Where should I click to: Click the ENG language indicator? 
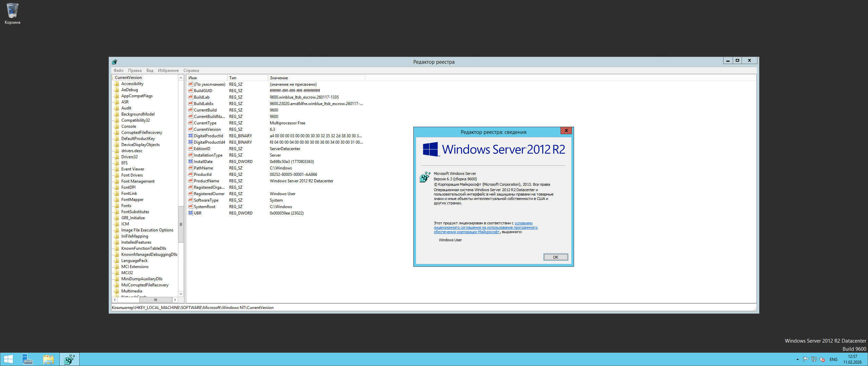pyautogui.click(x=833, y=359)
